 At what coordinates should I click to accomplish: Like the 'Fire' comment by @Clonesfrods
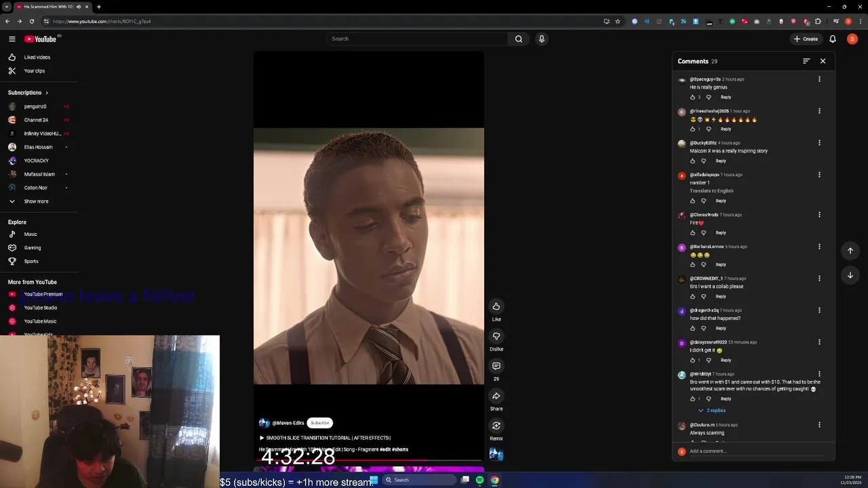[x=692, y=232]
